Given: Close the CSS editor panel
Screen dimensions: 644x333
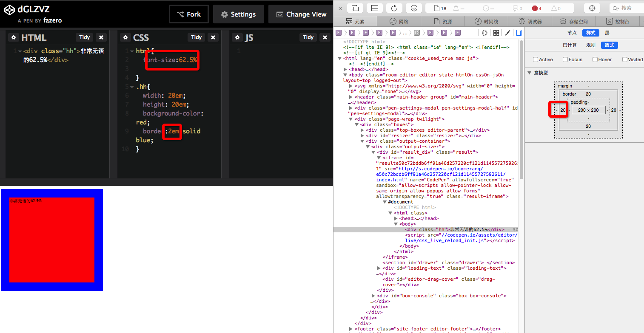Looking at the screenshot, I should 213,37.
